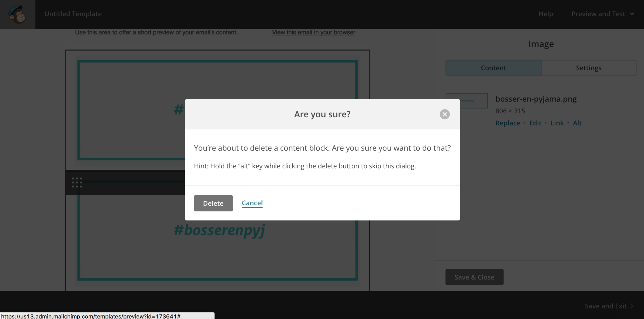Click the Replace image link
The width and height of the screenshot is (644, 319).
[507, 123]
